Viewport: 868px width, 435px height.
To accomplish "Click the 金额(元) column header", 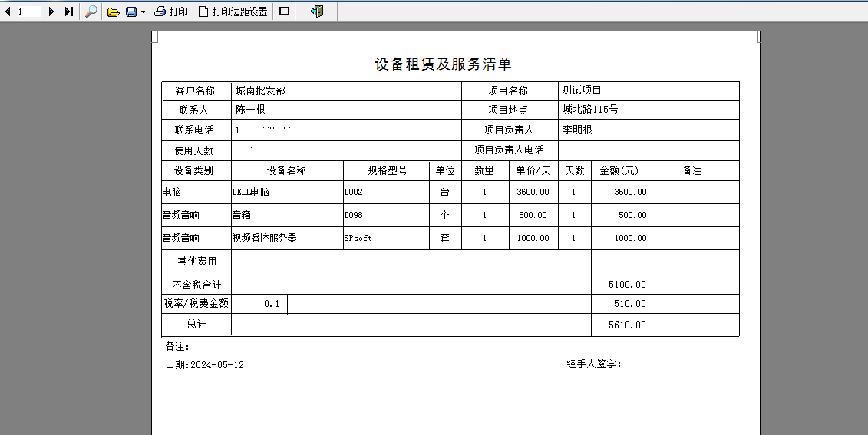I will click(x=620, y=170).
